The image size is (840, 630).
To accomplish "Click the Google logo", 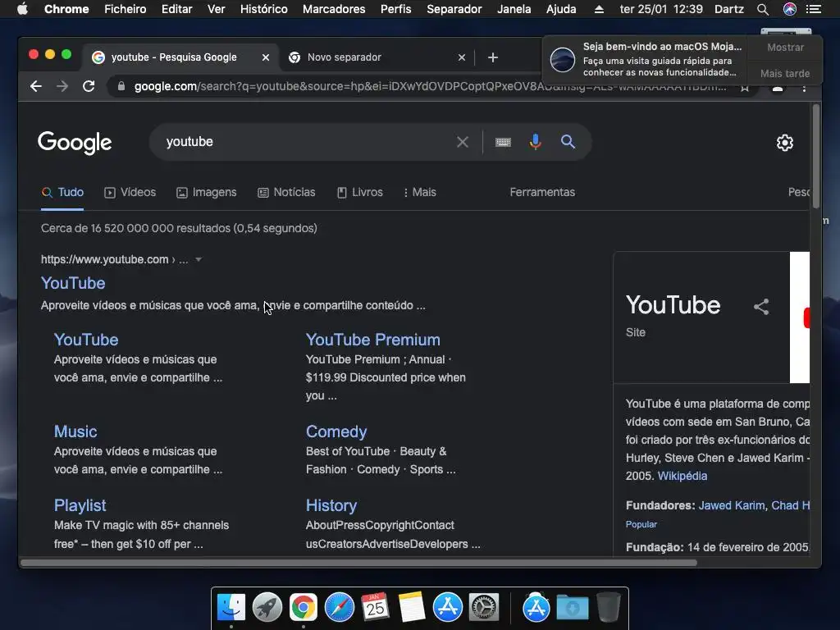I will 75,143.
